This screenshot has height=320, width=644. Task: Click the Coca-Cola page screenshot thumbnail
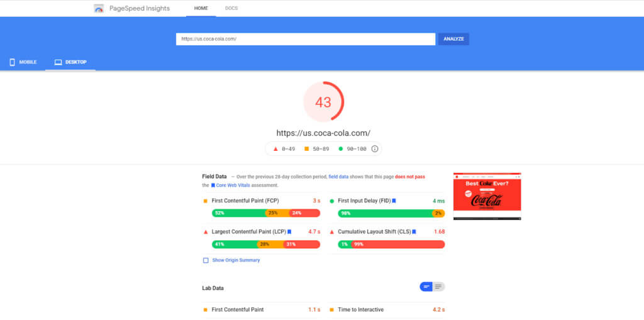(x=487, y=196)
